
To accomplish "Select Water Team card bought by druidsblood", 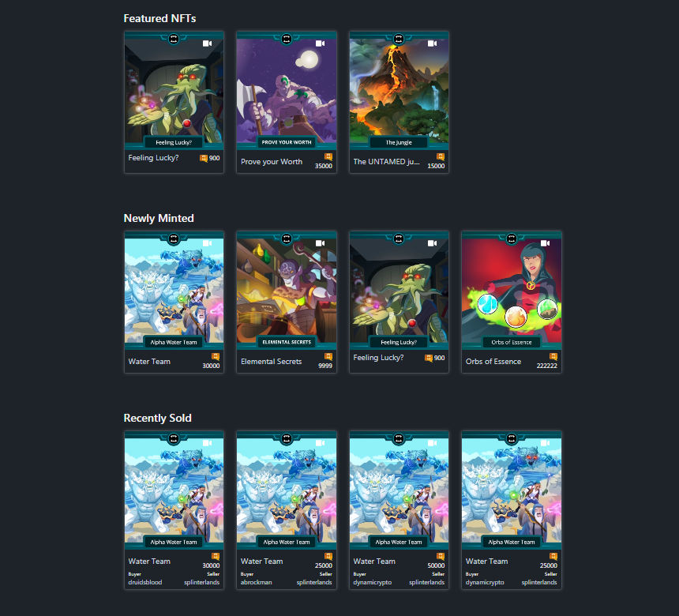I will pos(174,510).
